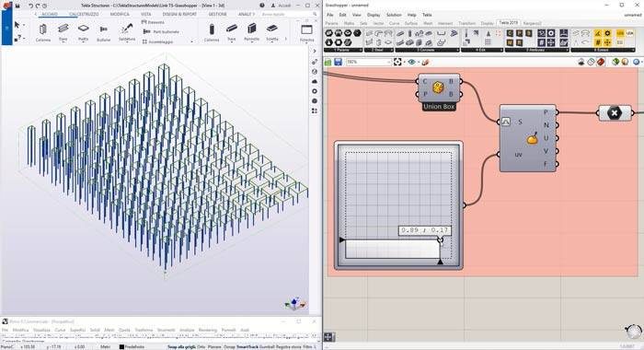Choose the Pannello panel tool
The width and height of the screenshot is (644, 350).
pos(251,31)
